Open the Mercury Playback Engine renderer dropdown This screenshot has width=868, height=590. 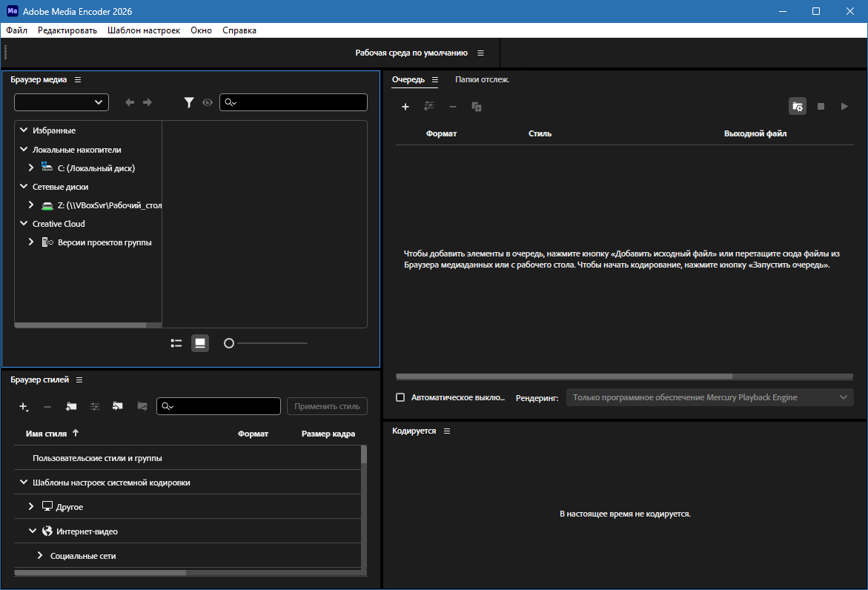709,397
